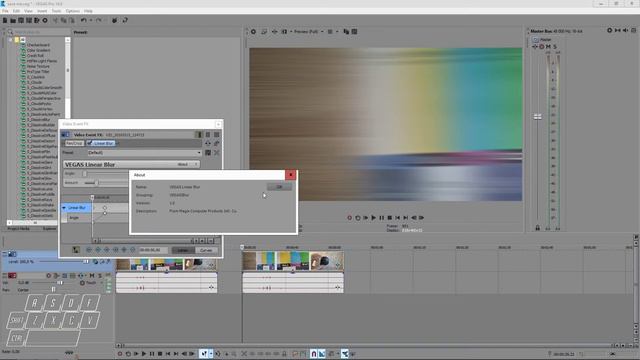Viewport: 640px width, 360px height.
Task: Open the Options menu
Action: [x=73, y=11]
